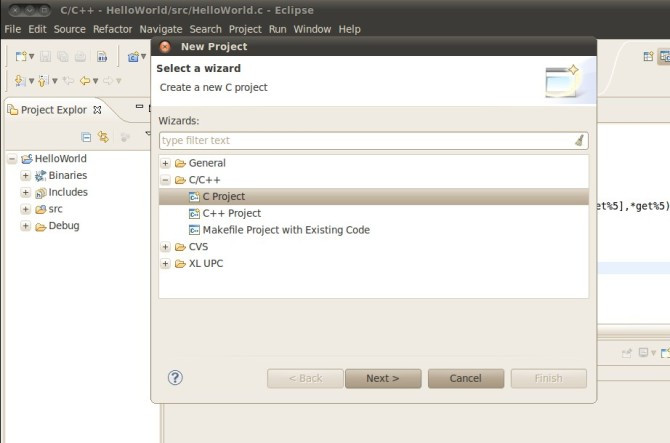Select Makefile Project with Existing Code
Screen dimensions: 670x443
[x=286, y=230]
